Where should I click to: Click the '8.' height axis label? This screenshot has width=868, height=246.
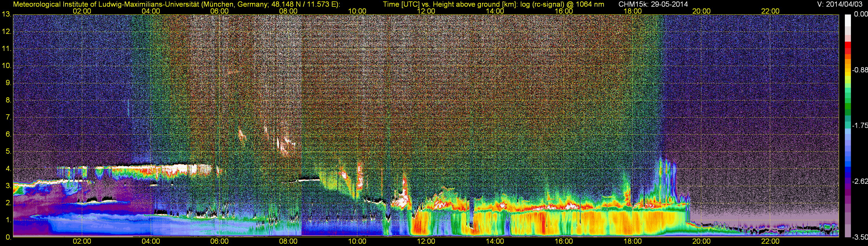(8, 100)
